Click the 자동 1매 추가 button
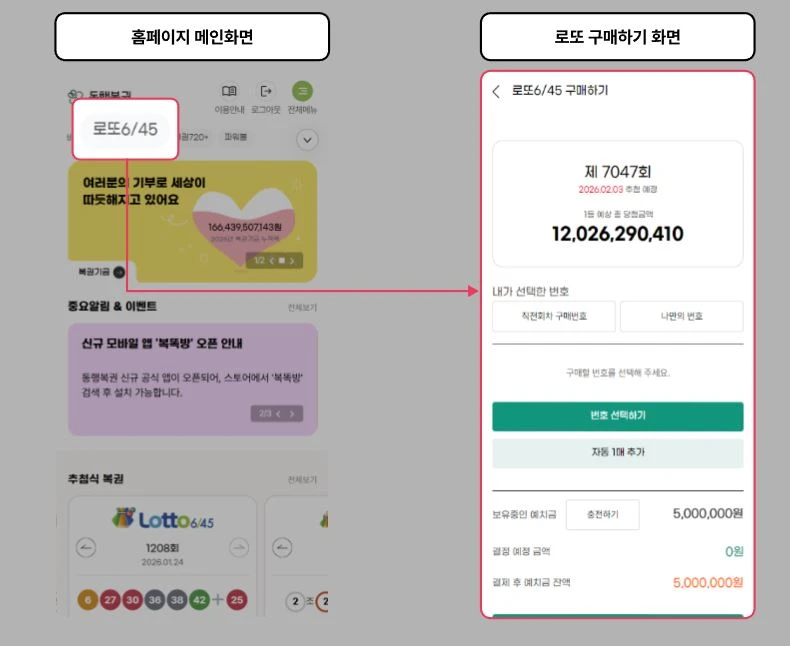The width and height of the screenshot is (790, 646). tap(618, 453)
